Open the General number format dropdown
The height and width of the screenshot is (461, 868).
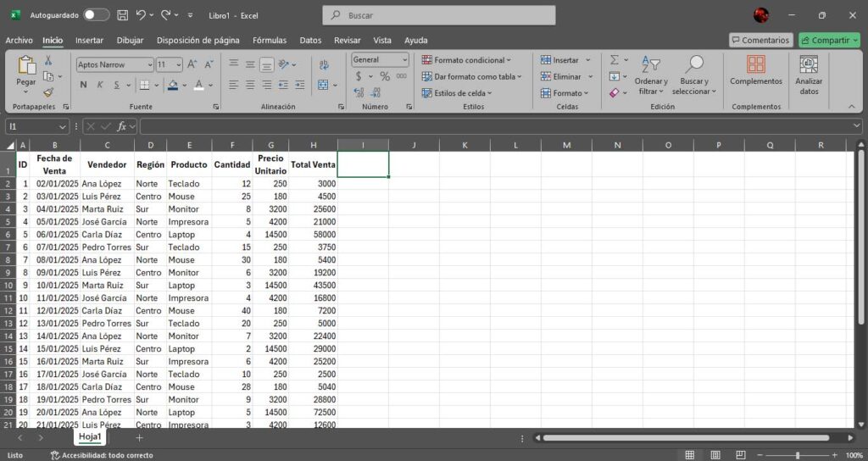pos(404,60)
